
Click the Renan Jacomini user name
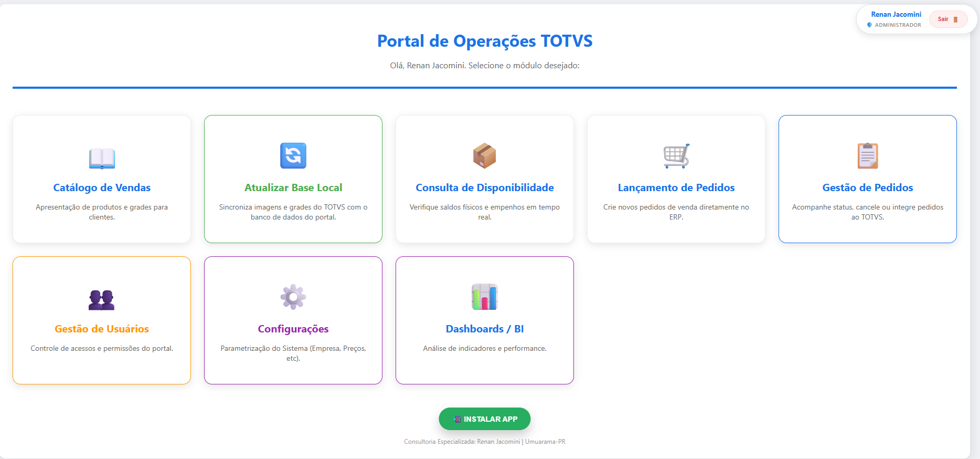click(x=896, y=14)
